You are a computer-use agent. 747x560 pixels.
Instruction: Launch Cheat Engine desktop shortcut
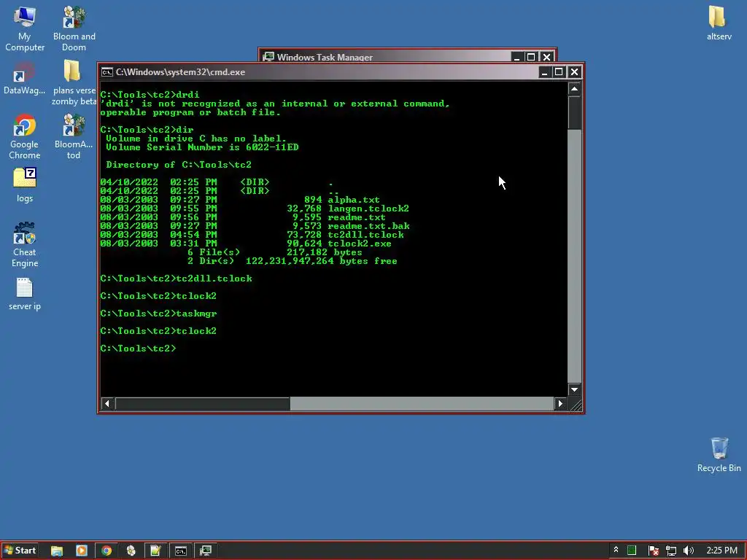pos(25,245)
